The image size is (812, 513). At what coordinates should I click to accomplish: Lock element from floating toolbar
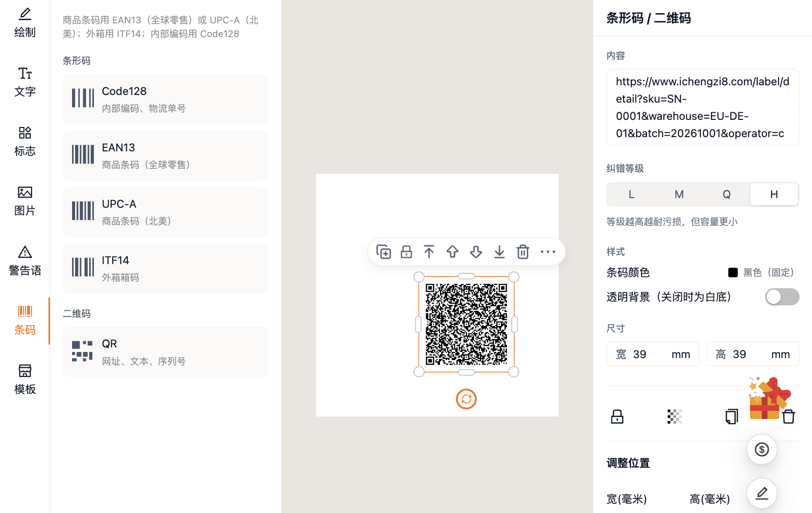pyautogui.click(x=407, y=252)
